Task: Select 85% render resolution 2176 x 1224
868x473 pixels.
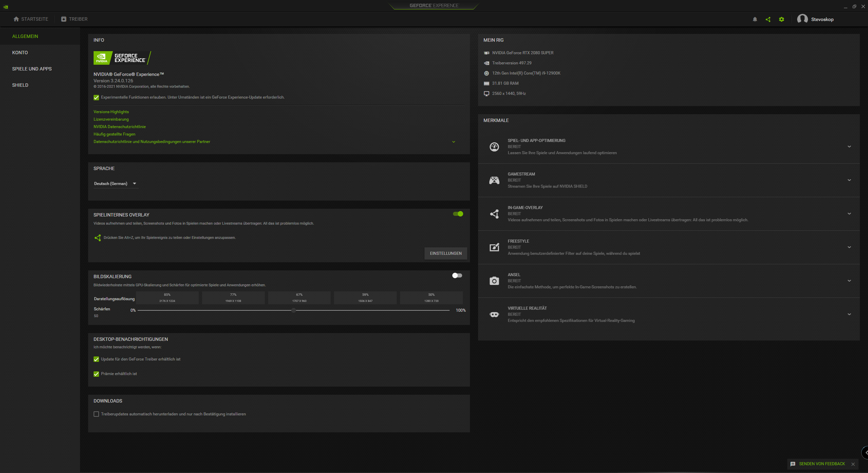Action: point(167,298)
